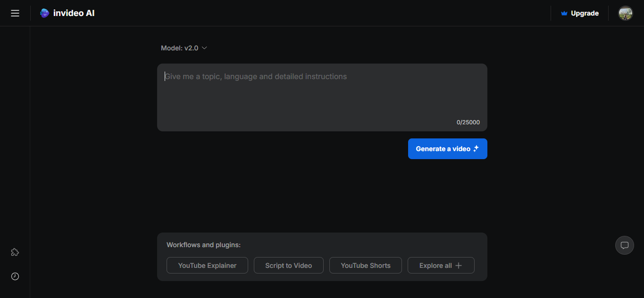
Task: Open the chat support bubble
Action: pyautogui.click(x=624, y=245)
